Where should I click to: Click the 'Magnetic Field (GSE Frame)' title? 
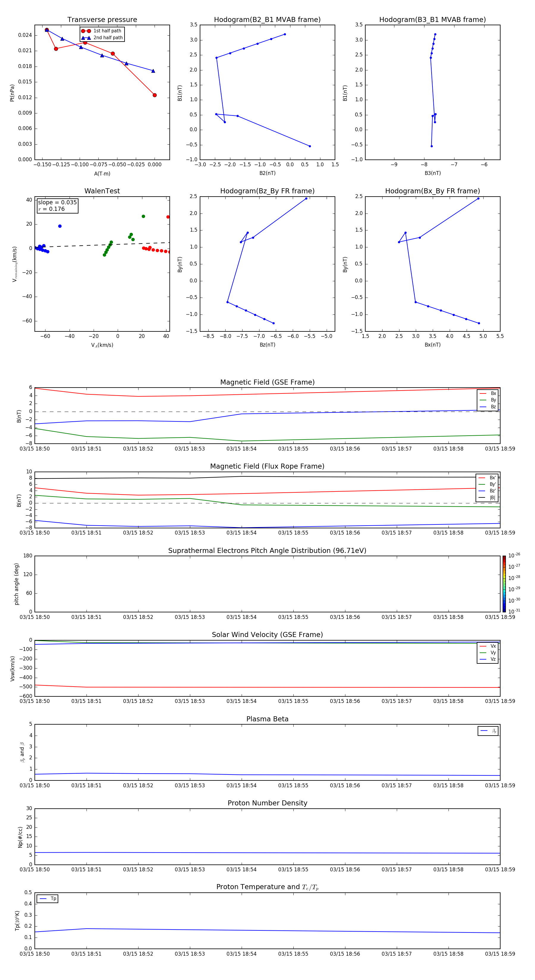(267, 382)
